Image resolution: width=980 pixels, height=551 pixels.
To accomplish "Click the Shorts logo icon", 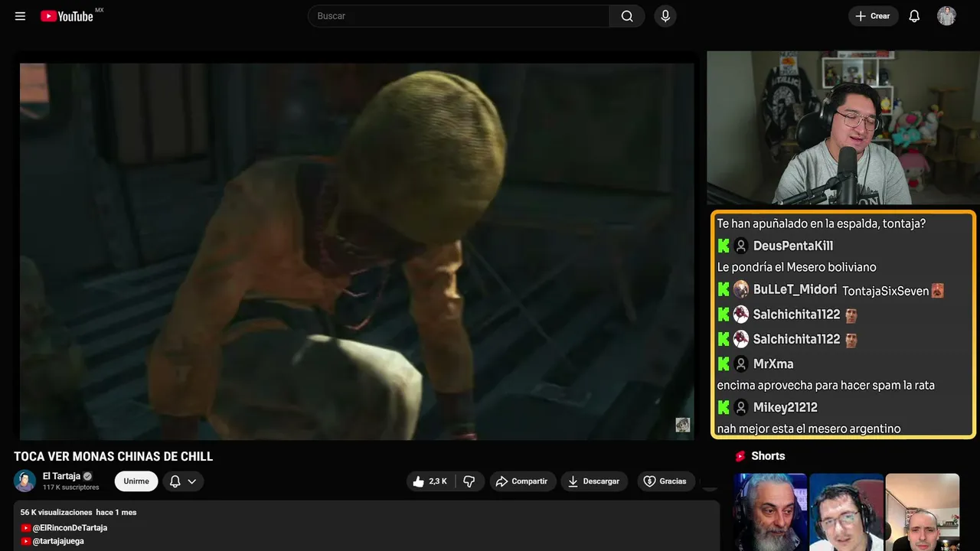I will [740, 456].
